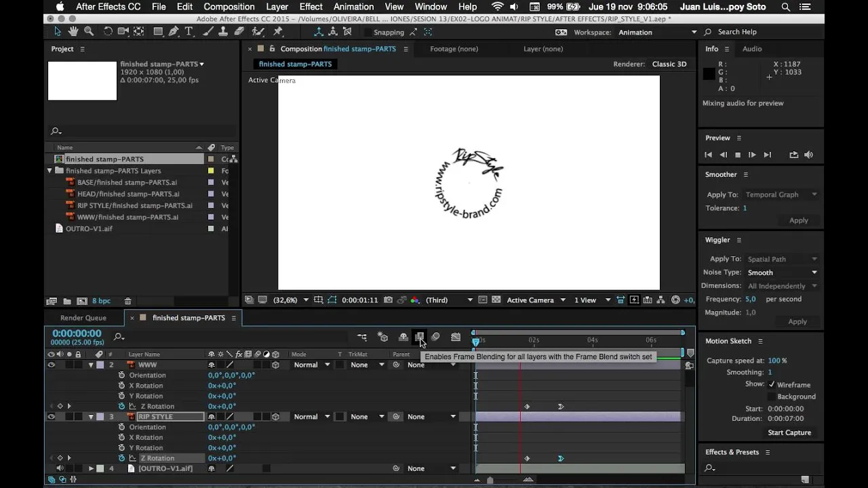Open the Composition menu
Viewport: 868px width, 488px height.
[x=229, y=7]
